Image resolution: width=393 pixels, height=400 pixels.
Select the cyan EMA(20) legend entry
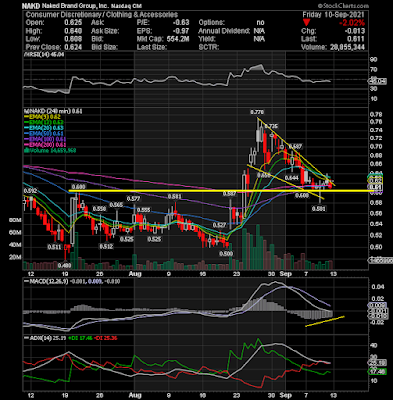(44, 128)
